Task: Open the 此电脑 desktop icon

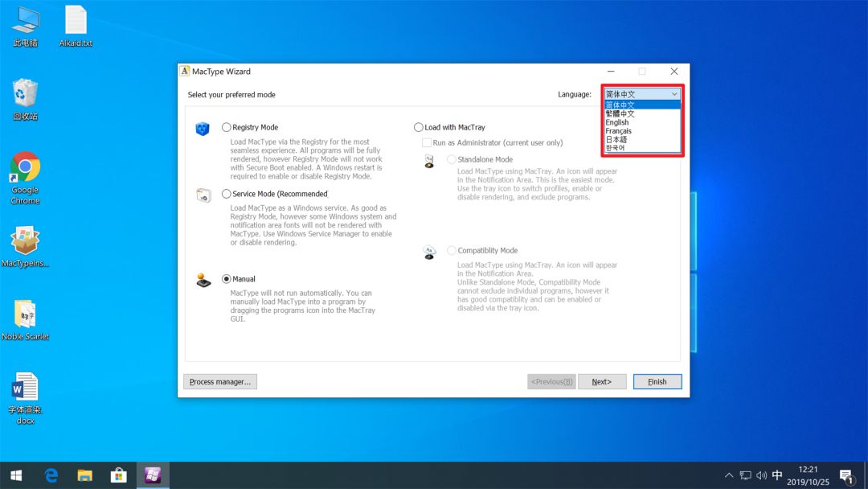Action: (26, 26)
